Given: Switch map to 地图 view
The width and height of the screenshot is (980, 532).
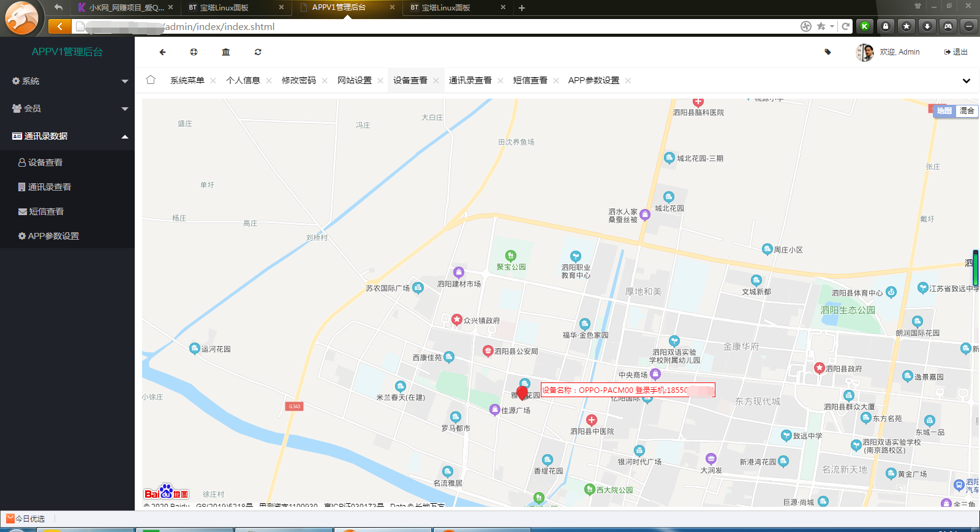Looking at the screenshot, I should (944, 111).
